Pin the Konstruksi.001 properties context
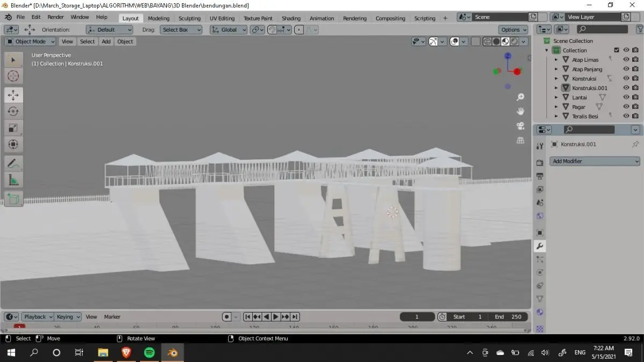The width and height of the screenshot is (644, 362). [635, 144]
